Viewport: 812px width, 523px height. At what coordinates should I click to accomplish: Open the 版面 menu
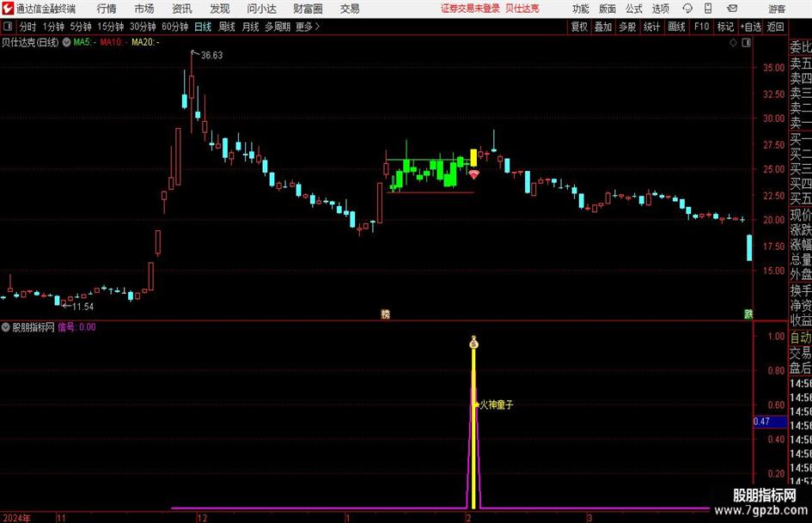(607, 9)
